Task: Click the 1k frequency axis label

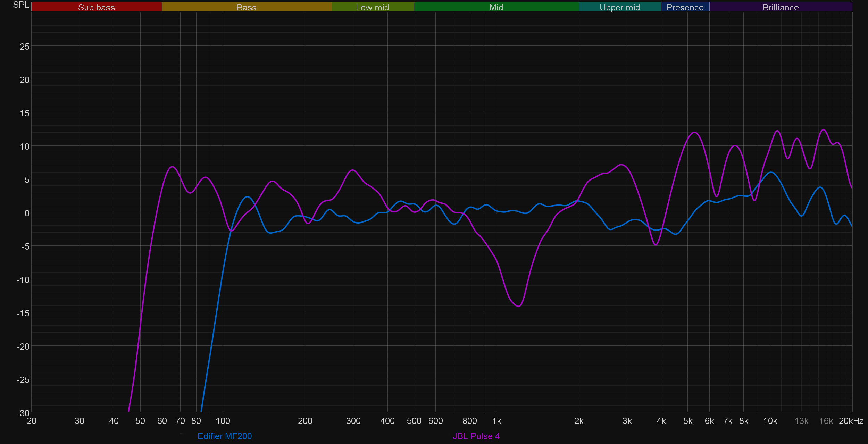Action: [496, 421]
